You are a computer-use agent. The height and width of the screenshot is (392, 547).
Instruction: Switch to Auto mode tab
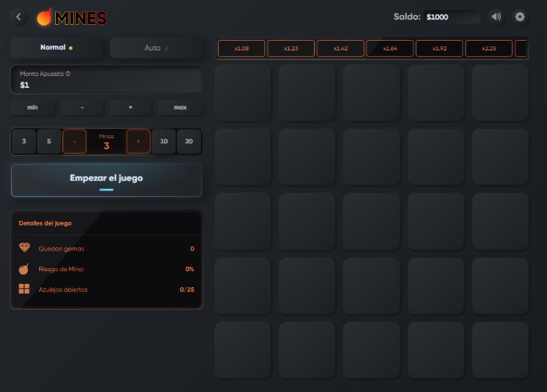[155, 48]
